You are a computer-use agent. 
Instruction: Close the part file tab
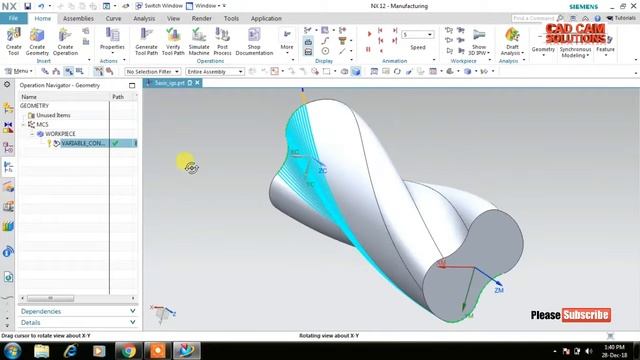click(x=198, y=83)
